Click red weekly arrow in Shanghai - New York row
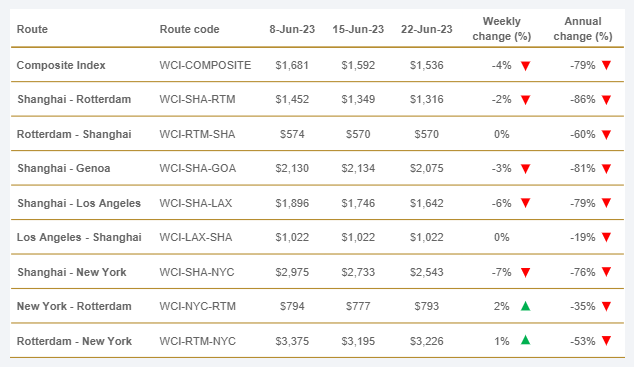The height and width of the screenshot is (367, 634). click(525, 272)
